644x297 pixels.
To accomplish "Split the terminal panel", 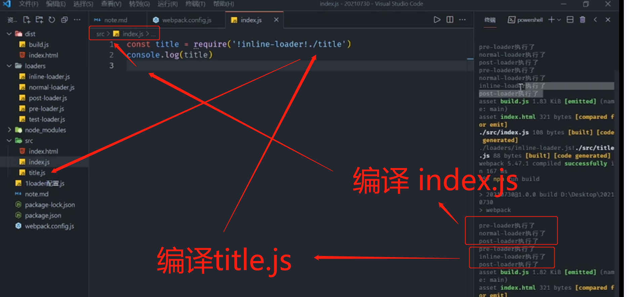I will tap(570, 20).
